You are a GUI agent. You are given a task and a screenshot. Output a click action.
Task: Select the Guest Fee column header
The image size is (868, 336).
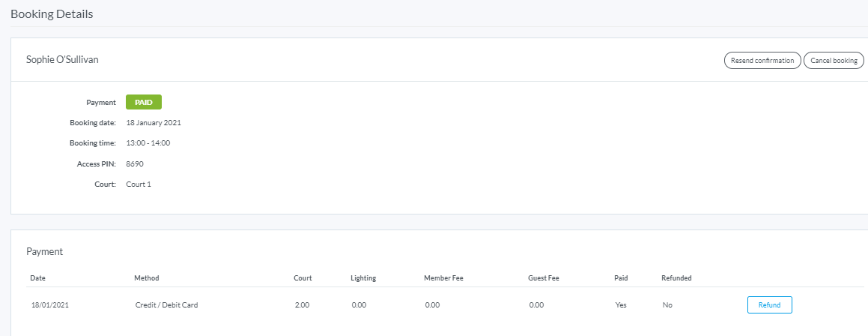click(544, 278)
